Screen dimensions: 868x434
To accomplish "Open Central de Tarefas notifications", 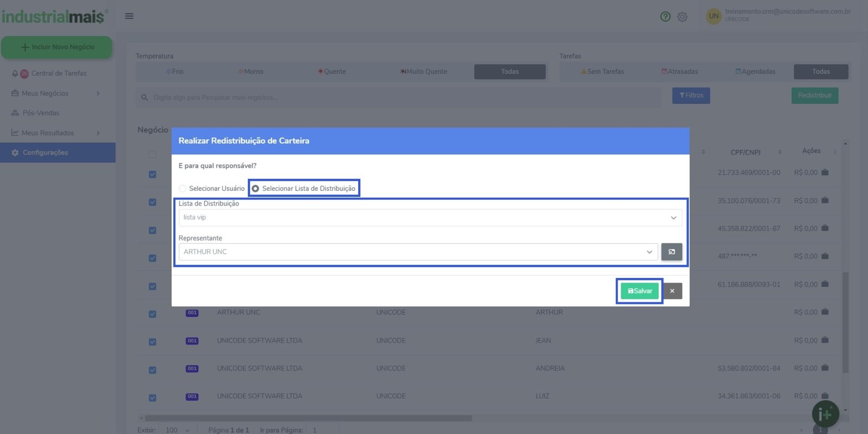I will coord(59,73).
